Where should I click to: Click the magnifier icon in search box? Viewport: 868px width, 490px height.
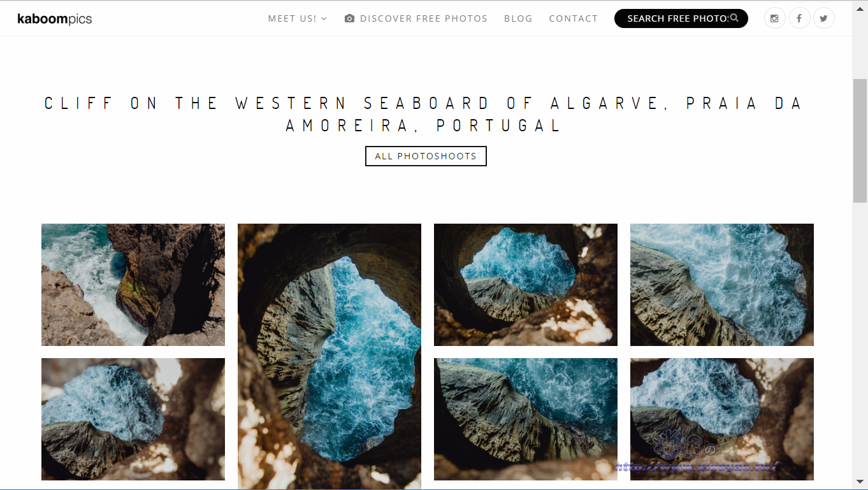(x=734, y=18)
